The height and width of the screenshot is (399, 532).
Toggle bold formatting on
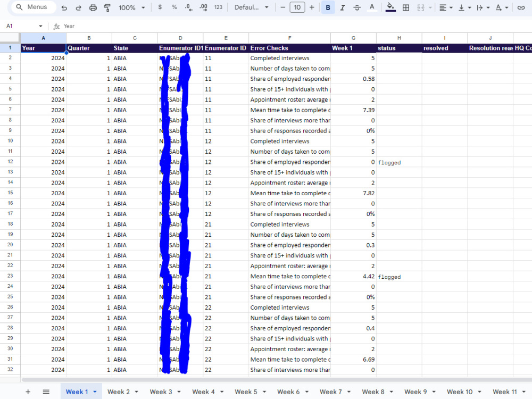(328, 7)
